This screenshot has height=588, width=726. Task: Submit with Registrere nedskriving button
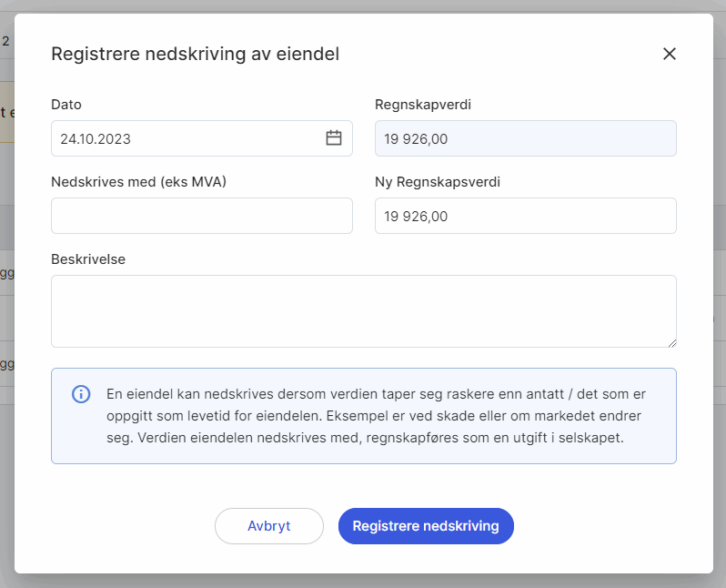pos(426,526)
